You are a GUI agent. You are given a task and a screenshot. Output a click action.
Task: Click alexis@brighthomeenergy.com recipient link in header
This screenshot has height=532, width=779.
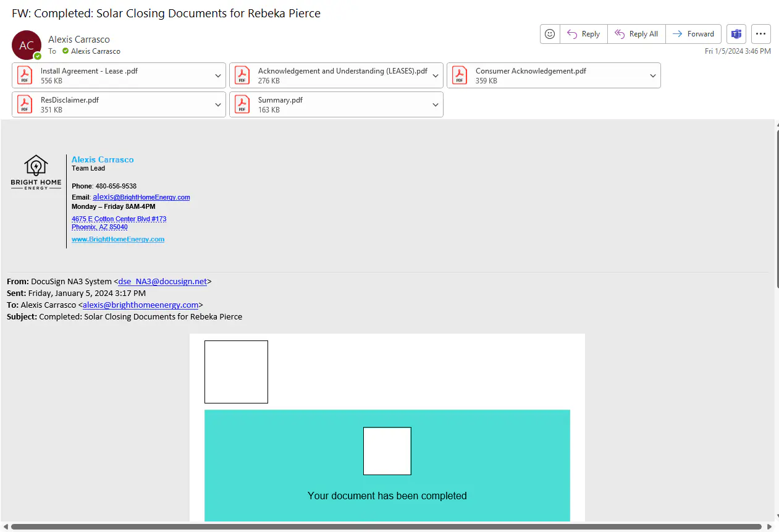[141, 305]
